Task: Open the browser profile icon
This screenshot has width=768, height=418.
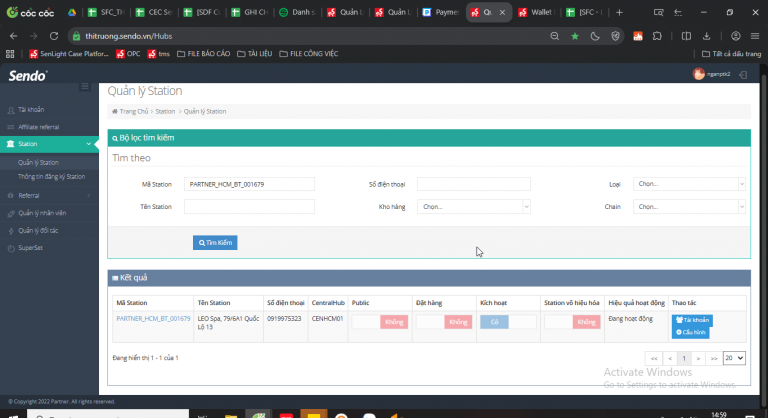Action: click(x=736, y=36)
